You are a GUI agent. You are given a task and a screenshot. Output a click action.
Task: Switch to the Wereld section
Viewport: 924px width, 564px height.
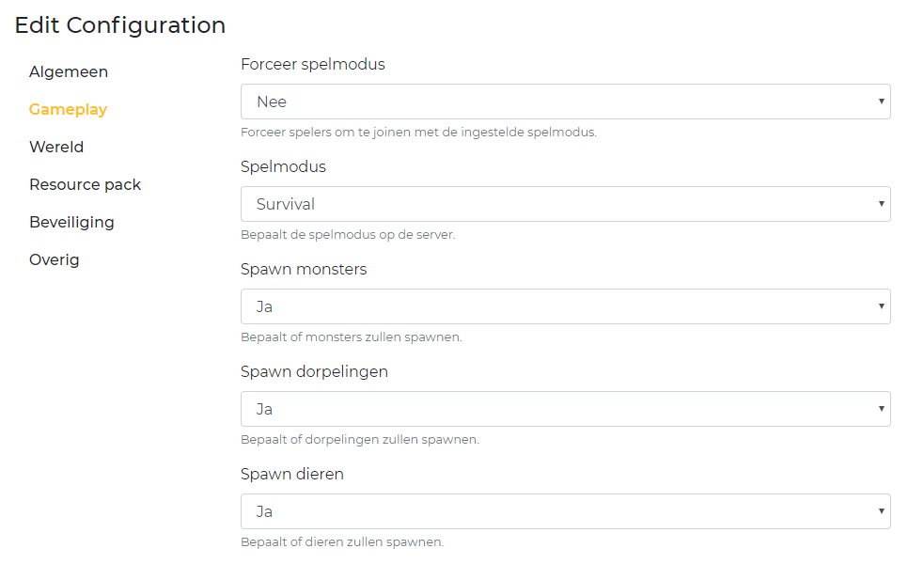[x=56, y=147]
